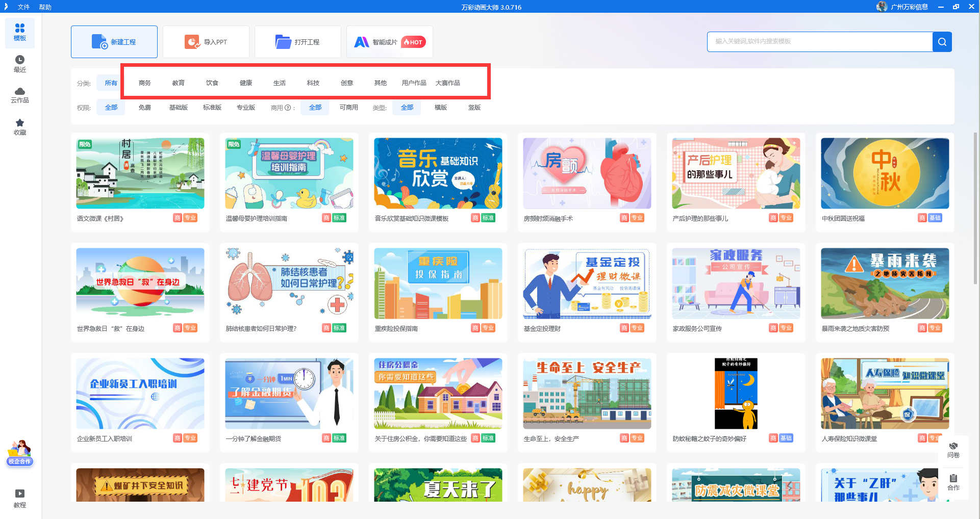980x519 pixels.
Task: Open the 模板 templates sidebar icon
Action: click(20, 33)
